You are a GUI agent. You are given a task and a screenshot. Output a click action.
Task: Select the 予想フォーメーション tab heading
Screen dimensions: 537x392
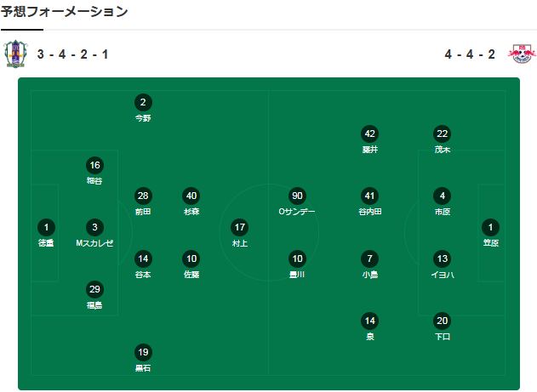pyautogui.click(x=64, y=12)
